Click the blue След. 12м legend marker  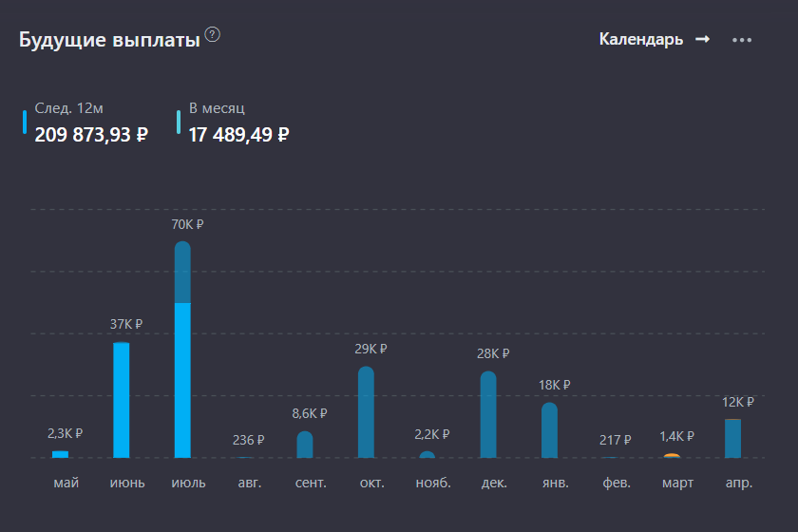click(x=25, y=123)
